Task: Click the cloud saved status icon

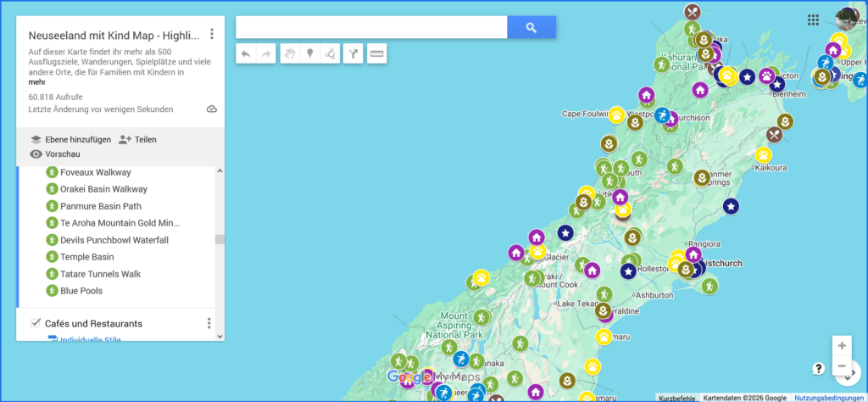Action: (x=211, y=109)
